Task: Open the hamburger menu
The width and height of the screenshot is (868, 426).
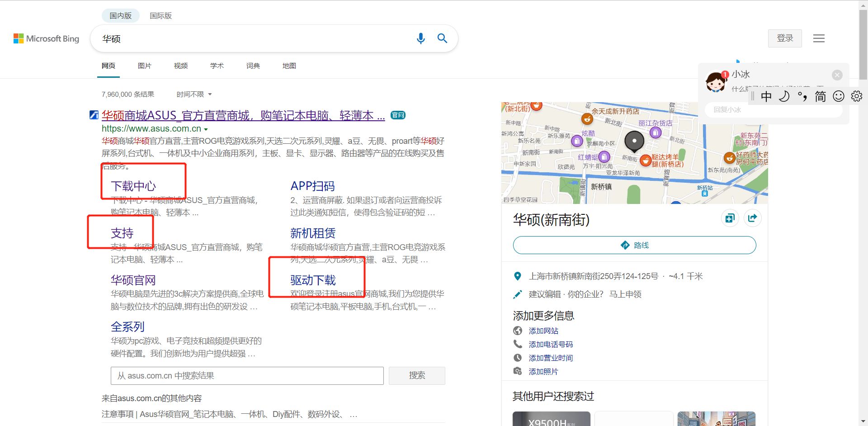Action: tap(818, 38)
